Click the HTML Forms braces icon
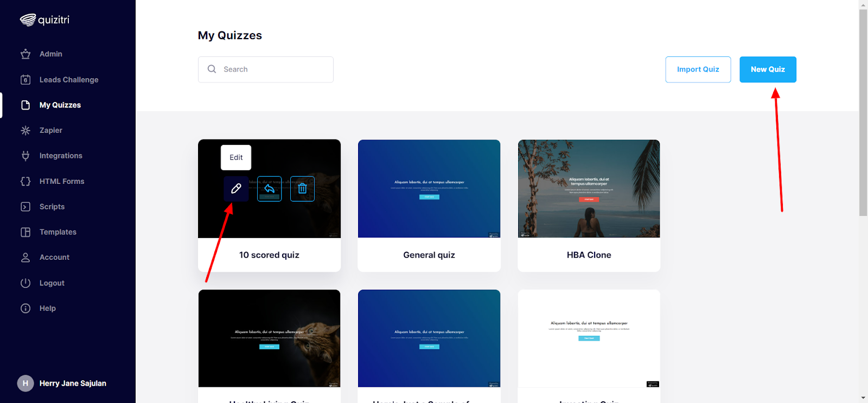The height and width of the screenshot is (403, 868). point(25,181)
